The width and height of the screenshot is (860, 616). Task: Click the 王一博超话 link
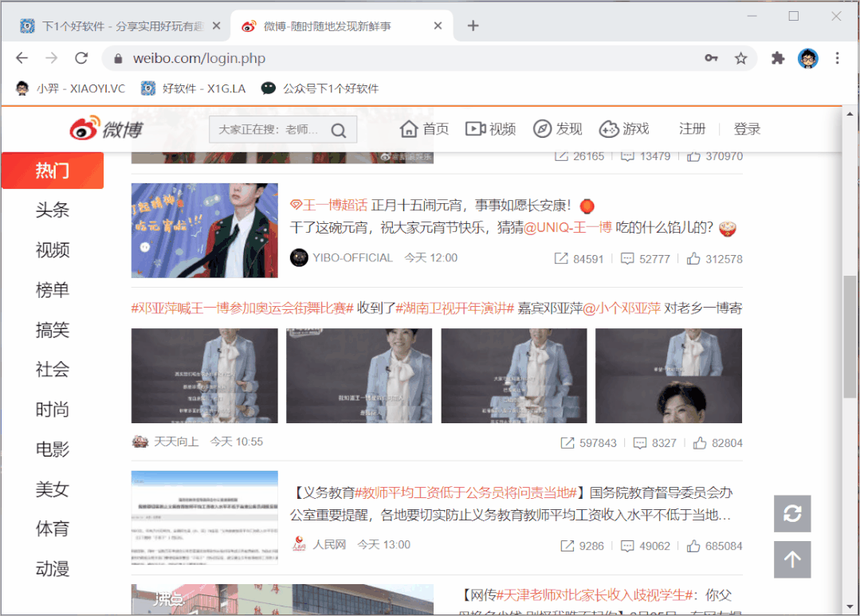pyautogui.click(x=328, y=205)
